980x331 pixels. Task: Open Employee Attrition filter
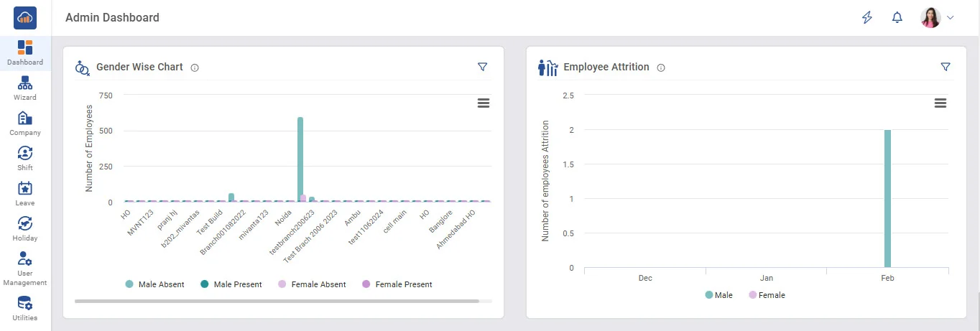click(x=945, y=67)
